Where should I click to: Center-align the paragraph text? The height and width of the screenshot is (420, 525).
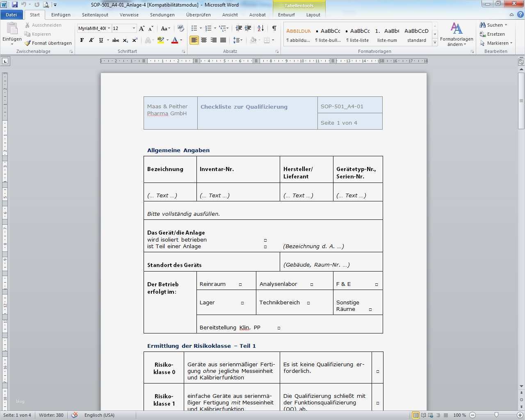pyautogui.click(x=204, y=40)
